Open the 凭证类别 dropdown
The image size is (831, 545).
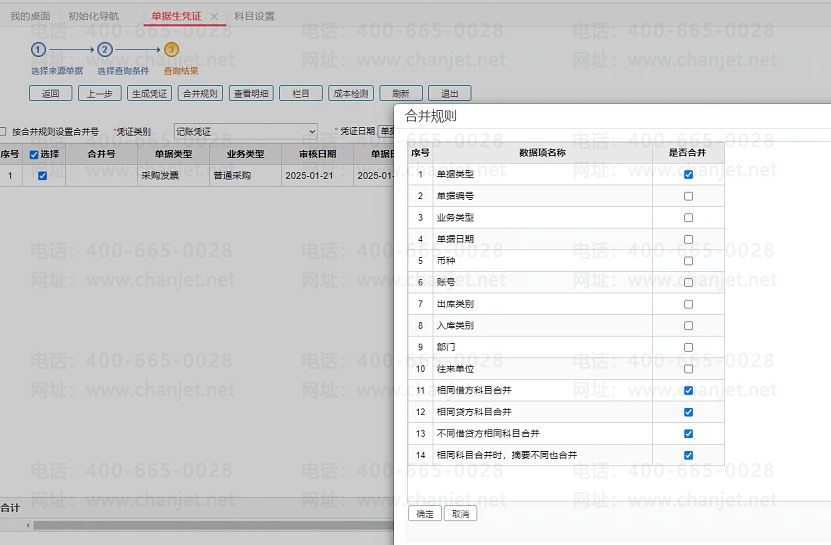pyautogui.click(x=244, y=131)
